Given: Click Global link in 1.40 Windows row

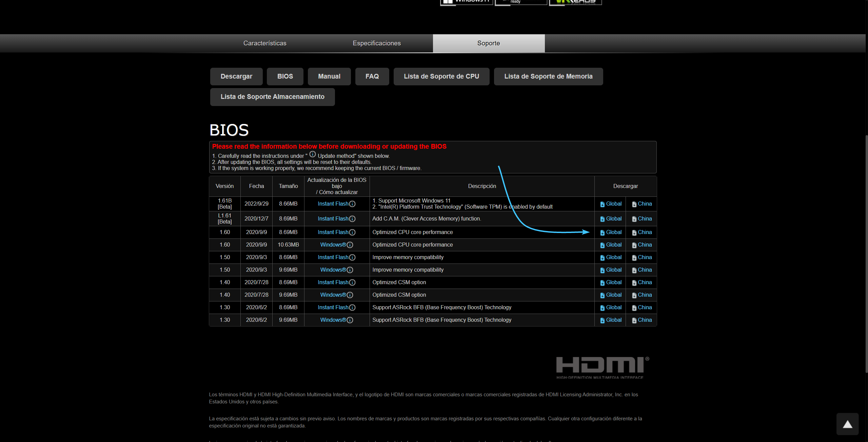Looking at the screenshot, I should tap(614, 295).
